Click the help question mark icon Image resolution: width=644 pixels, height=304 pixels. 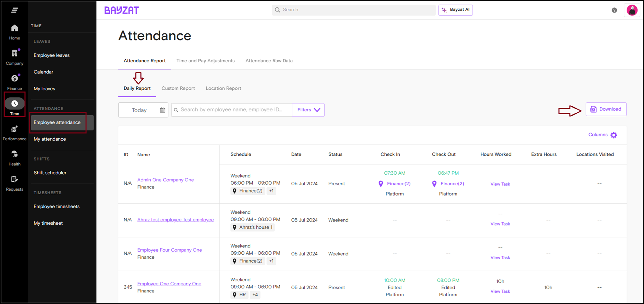point(614,10)
